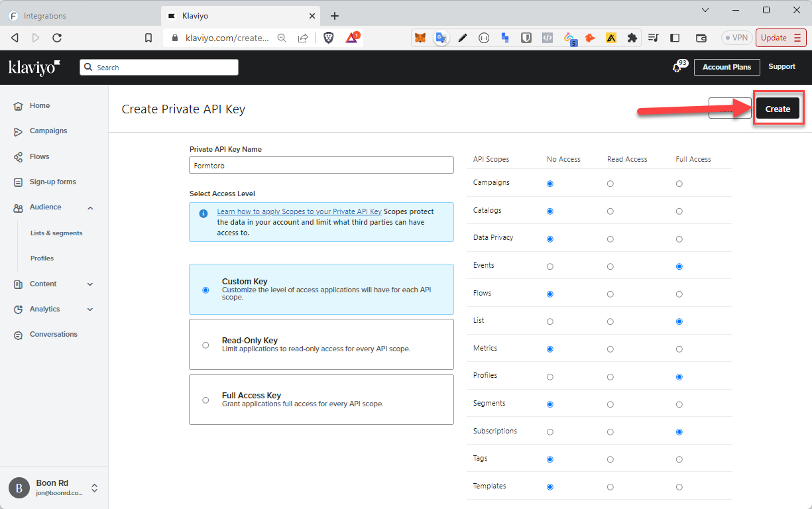
Task: Open Brave Shields lion icon
Action: (329, 38)
